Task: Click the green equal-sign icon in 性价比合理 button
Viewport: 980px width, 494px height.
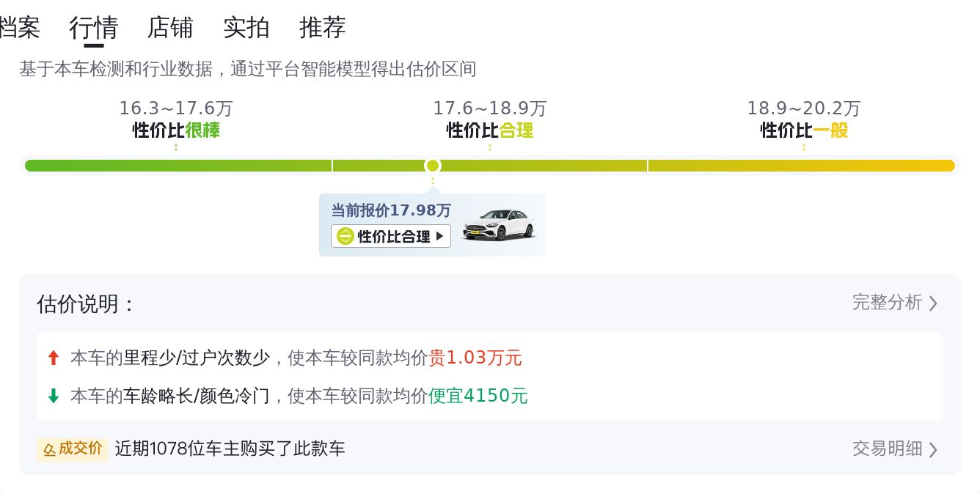Action: pyautogui.click(x=345, y=236)
